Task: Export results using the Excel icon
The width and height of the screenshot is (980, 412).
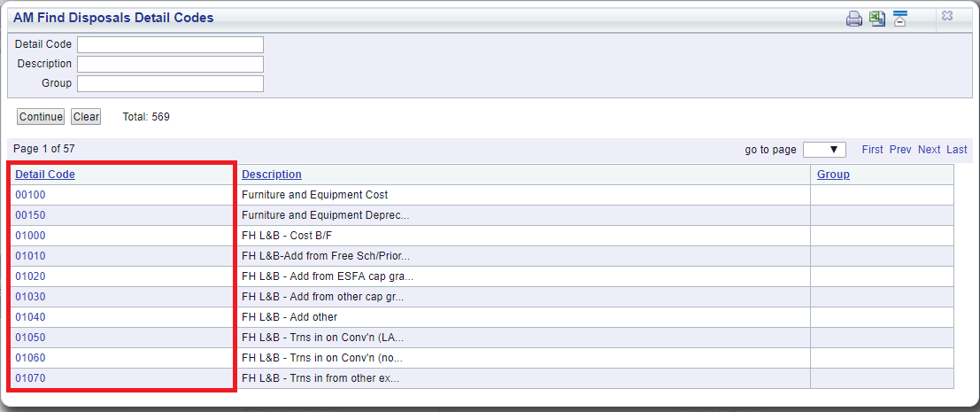Action: 877,18
